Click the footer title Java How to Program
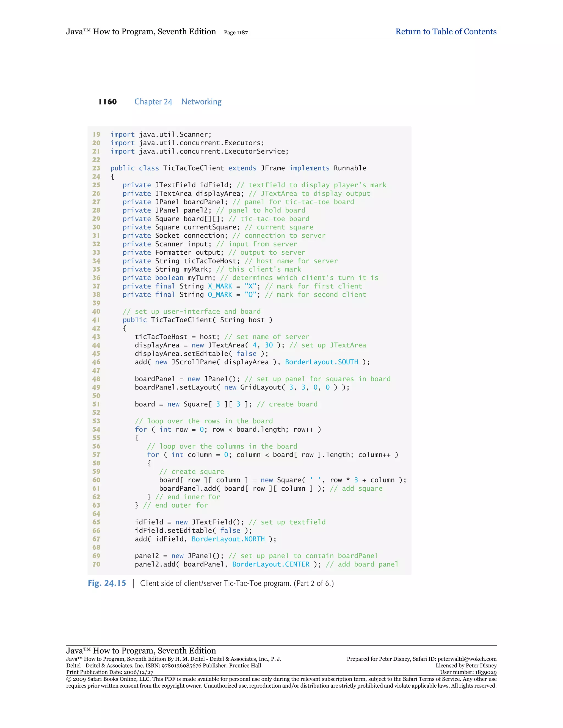 pos(141,651)
